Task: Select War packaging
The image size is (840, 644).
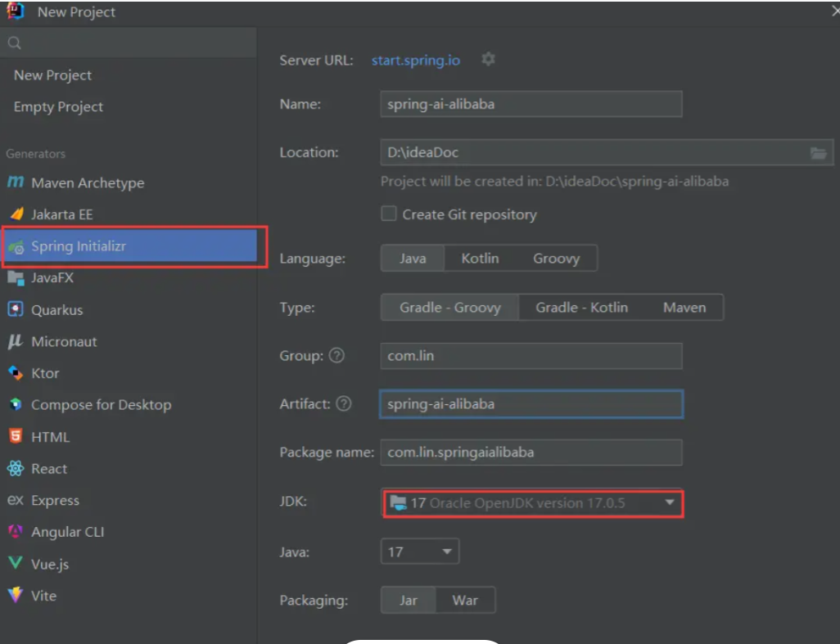Action: (465, 600)
